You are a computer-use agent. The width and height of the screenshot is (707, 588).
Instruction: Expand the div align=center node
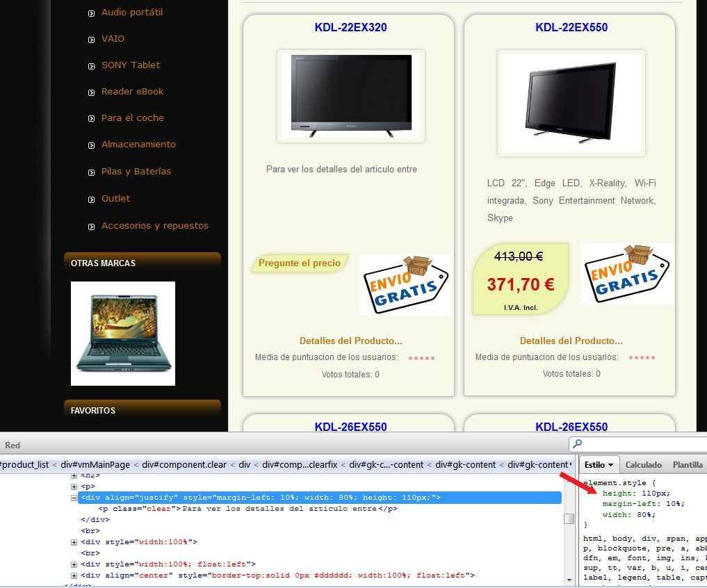pyautogui.click(x=74, y=575)
